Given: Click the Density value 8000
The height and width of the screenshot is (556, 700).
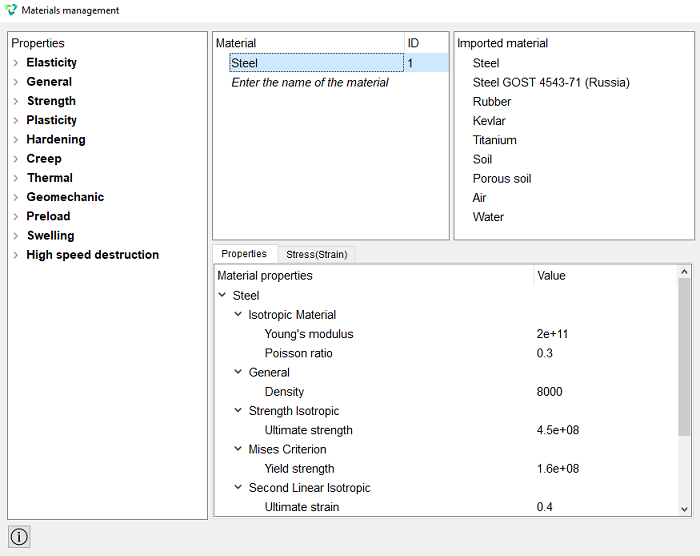Looking at the screenshot, I should 549,392.
